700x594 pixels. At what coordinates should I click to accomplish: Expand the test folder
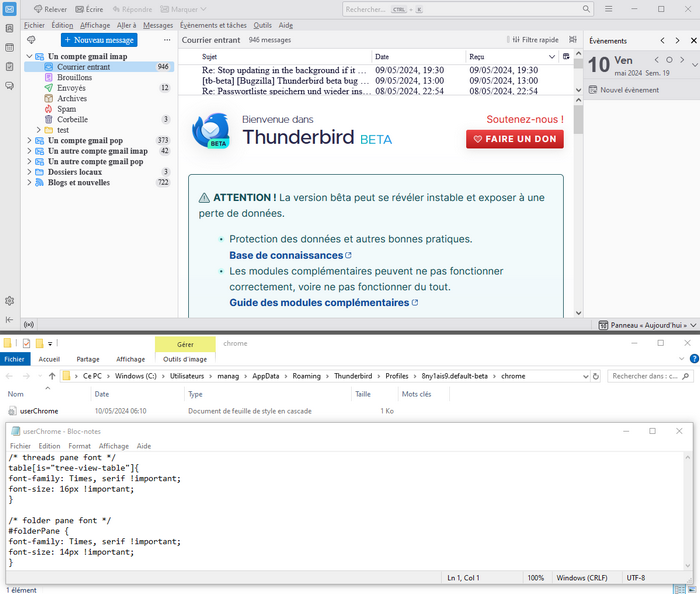point(39,130)
